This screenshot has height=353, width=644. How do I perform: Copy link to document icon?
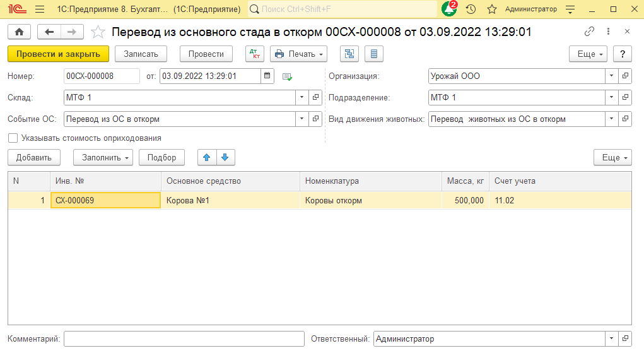pyautogui.click(x=590, y=32)
